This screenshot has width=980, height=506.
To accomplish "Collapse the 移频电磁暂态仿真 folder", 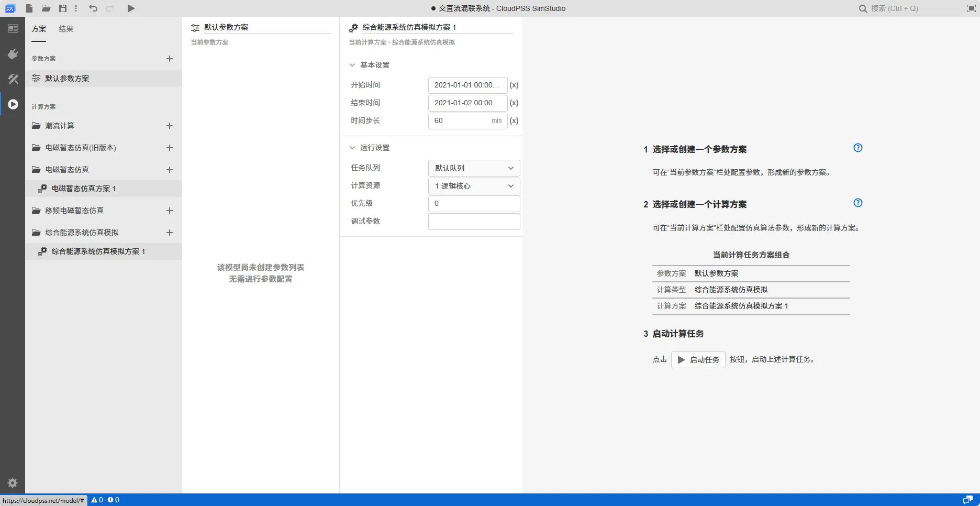I will click(x=36, y=211).
